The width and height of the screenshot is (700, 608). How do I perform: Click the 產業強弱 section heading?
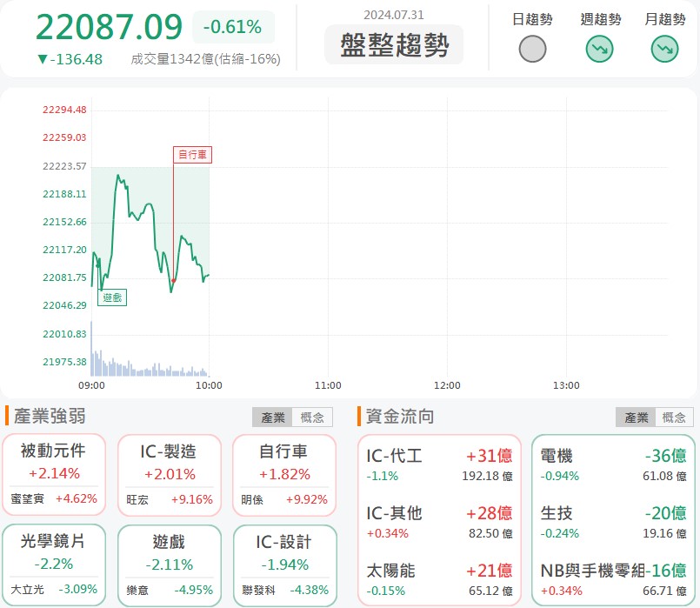point(50,416)
